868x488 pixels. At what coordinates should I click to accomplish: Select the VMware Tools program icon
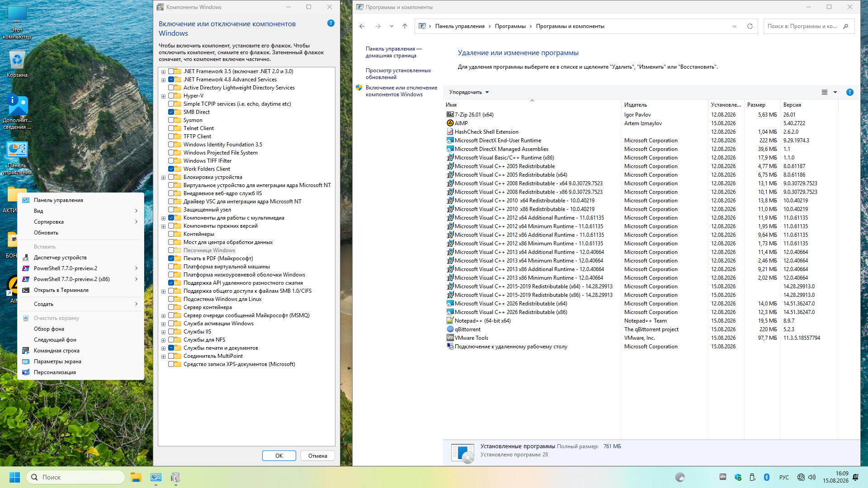(450, 338)
